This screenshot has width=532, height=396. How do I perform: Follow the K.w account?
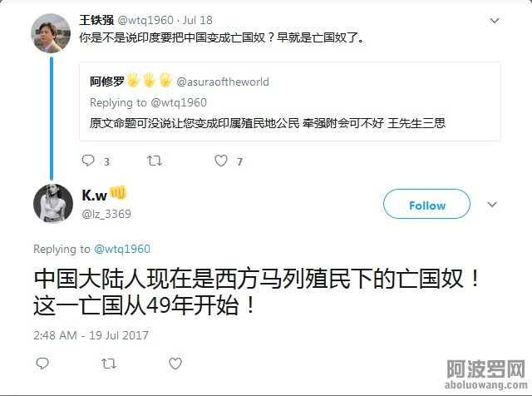426,204
